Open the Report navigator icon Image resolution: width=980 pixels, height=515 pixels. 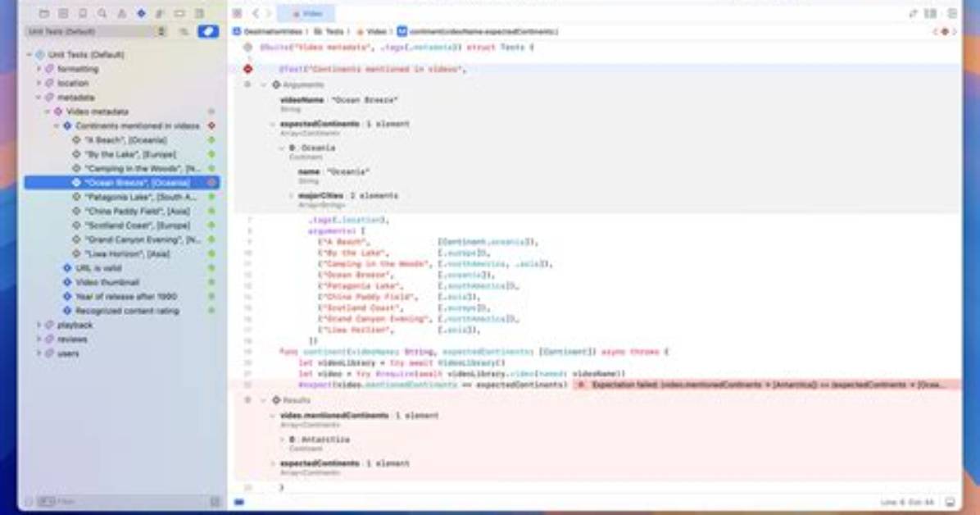(199, 13)
